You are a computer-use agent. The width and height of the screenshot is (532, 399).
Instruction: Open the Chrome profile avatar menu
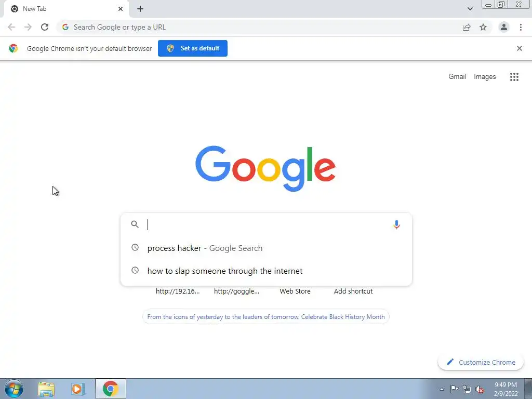504,27
